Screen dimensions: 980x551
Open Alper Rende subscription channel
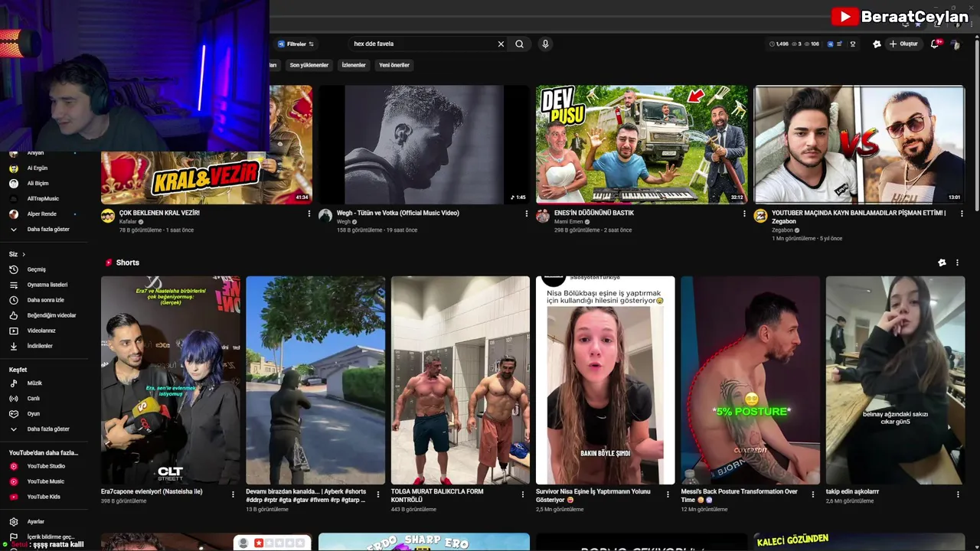[41, 214]
